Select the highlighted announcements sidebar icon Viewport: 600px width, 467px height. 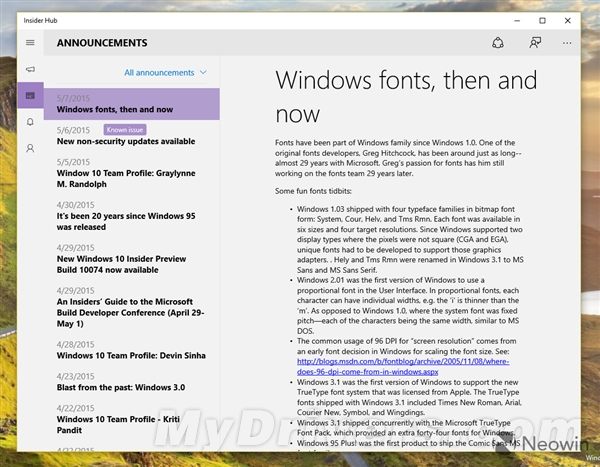(30, 95)
